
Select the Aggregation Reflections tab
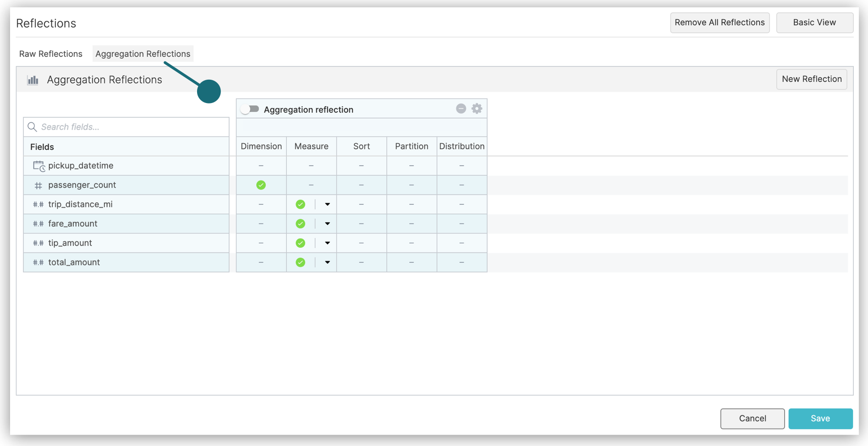click(x=143, y=54)
